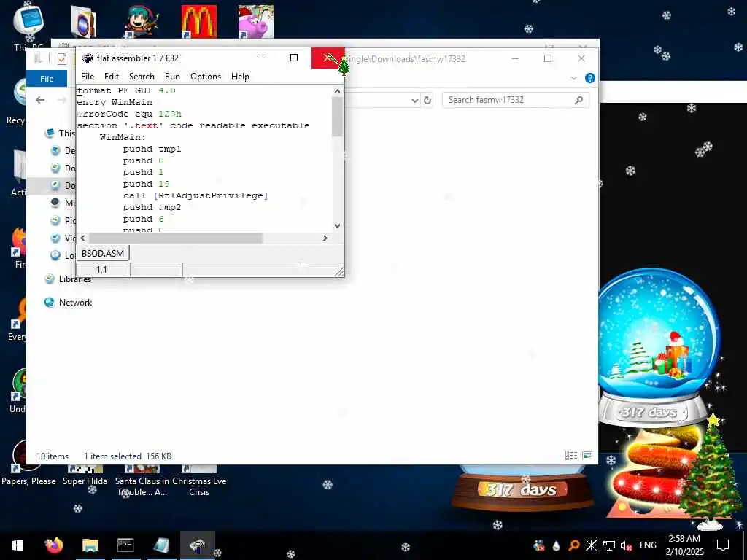Click the McDonald's desktop shortcut icon

[199, 21]
